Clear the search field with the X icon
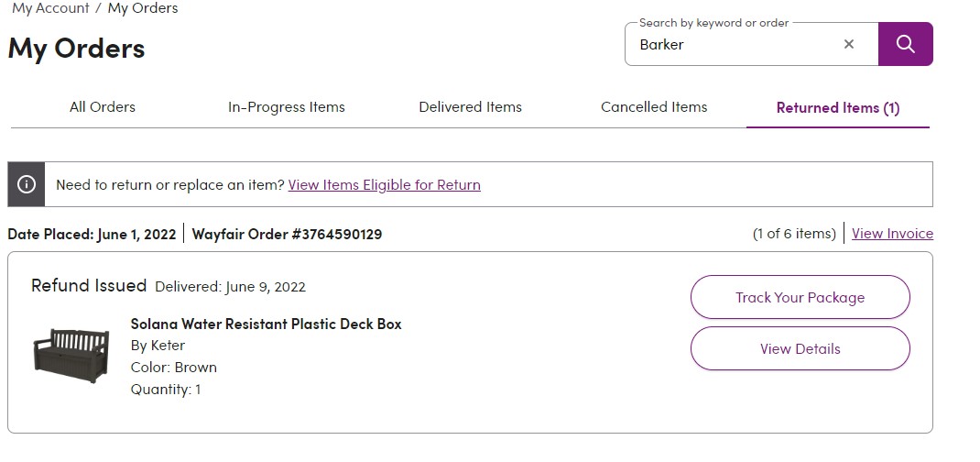Screen dimensions: 980x462 pos(849,44)
